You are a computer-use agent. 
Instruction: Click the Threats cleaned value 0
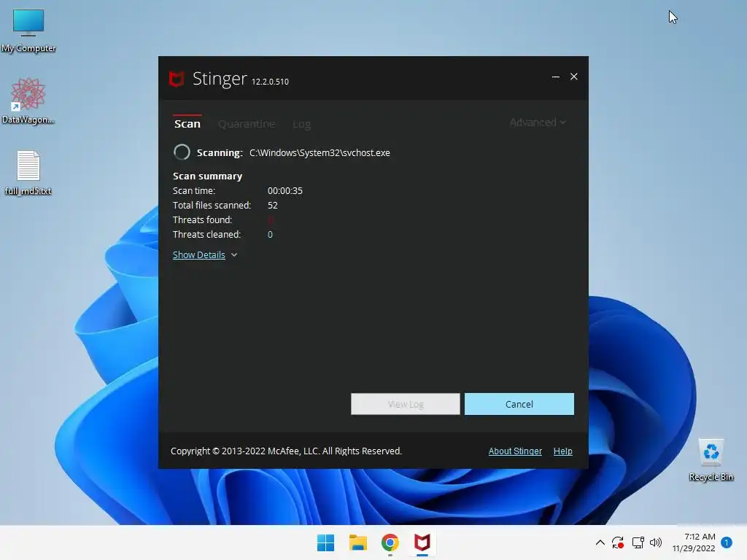[x=270, y=234]
